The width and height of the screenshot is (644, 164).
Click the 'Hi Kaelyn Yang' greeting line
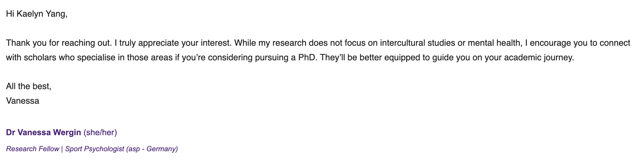click(x=37, y=14)
